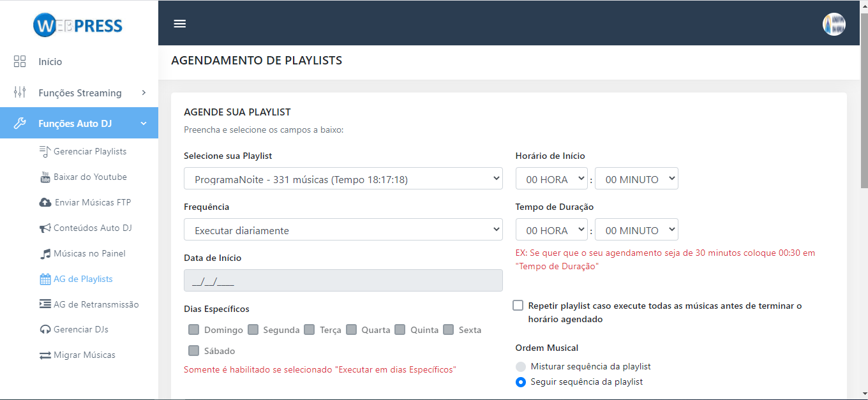Open the Frequência dropdown

pyautogui.click(x=343, y=230)
